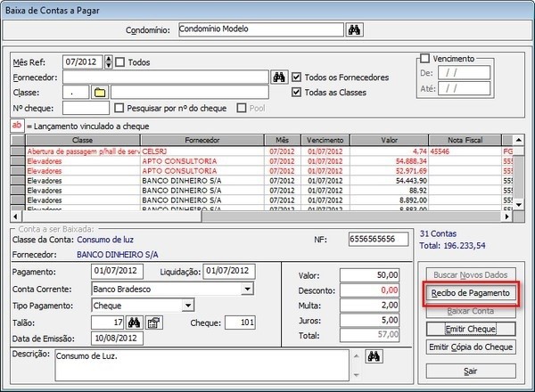Check the Todos checkbox
Image resolution: width=535 pixels, height=392 pixels.
click(x=121, y=62)
